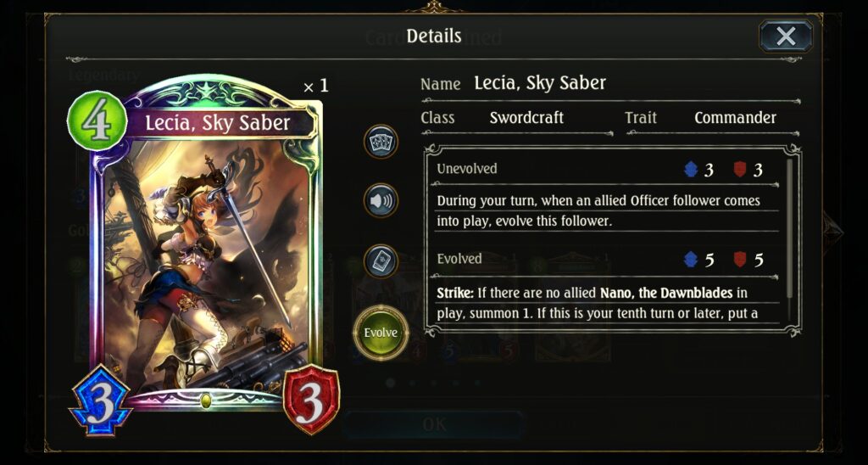Viewport: 868px width, 465px height.
Task: Click the Swordcraft class value
Action: click(x=526, y=117)
